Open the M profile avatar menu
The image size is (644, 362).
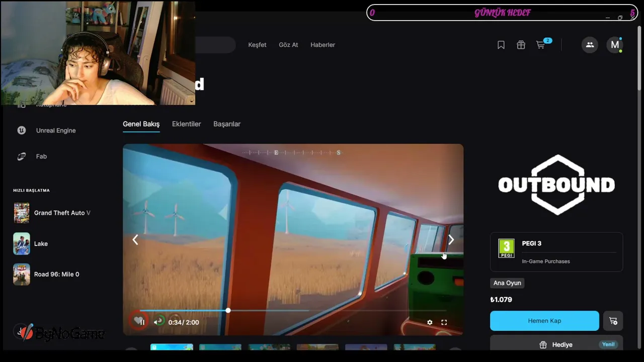(615, 45)
